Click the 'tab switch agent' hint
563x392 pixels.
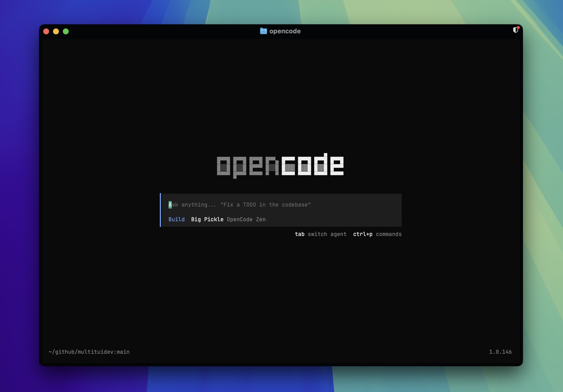(321, 234)
